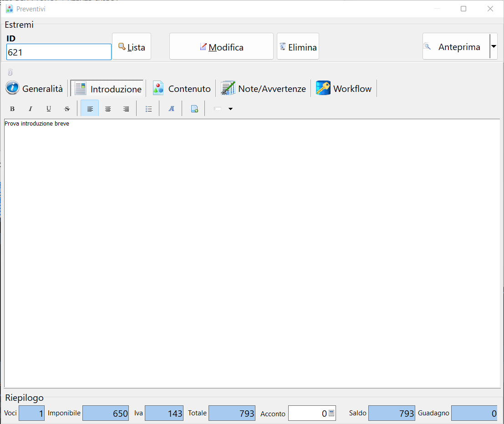The height and width of the screenshot is (424, 504).
Task: Toggle italic text formatting
Action: coord(31,109)
